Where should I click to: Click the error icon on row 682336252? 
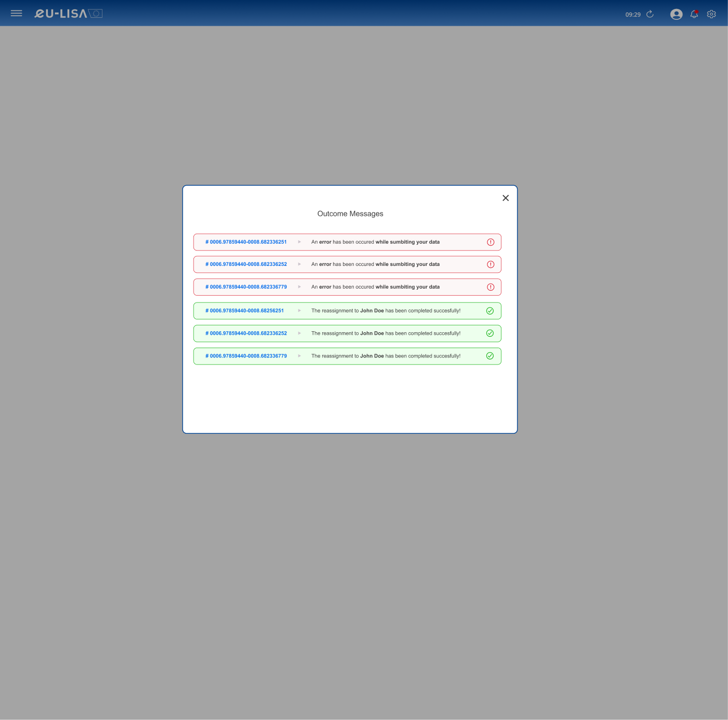pos(490,264)
